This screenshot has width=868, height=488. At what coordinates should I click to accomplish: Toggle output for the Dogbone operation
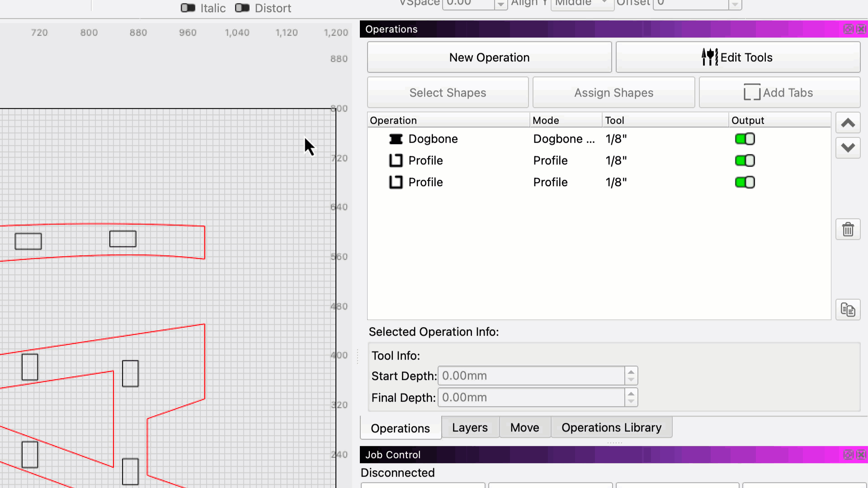tap(745, 139)
